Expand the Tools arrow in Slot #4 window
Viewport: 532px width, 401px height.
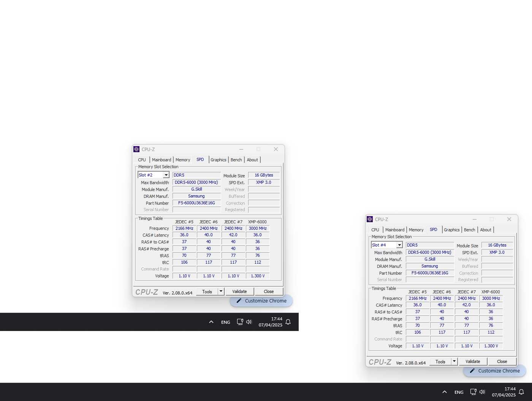coord(454,361)
